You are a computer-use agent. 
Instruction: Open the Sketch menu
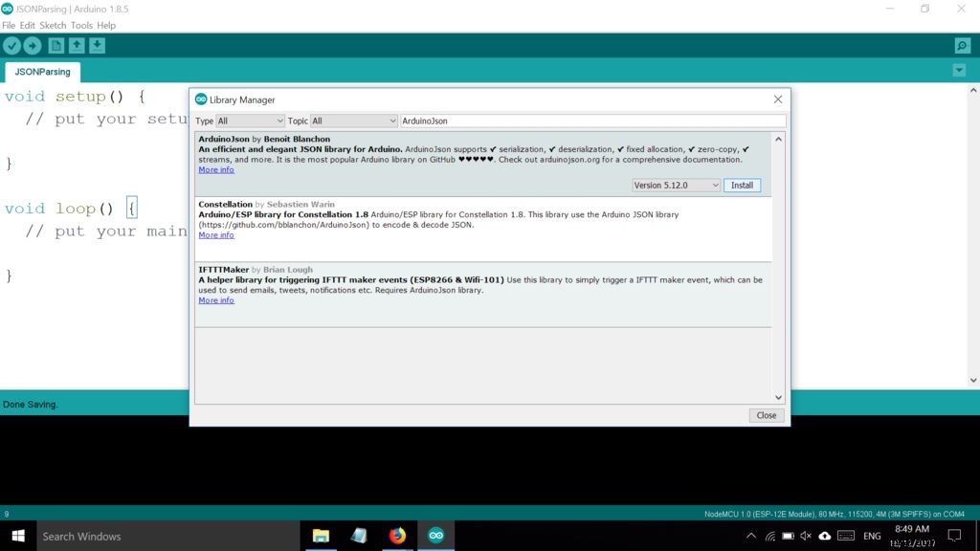coord(54,25)
